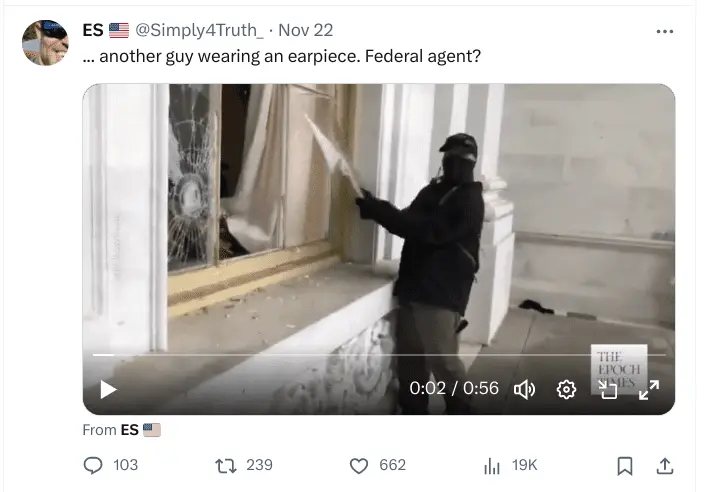Viewport: 716px width, 492px height.
Task: Mute the video volume
Action: click(525, 390)
